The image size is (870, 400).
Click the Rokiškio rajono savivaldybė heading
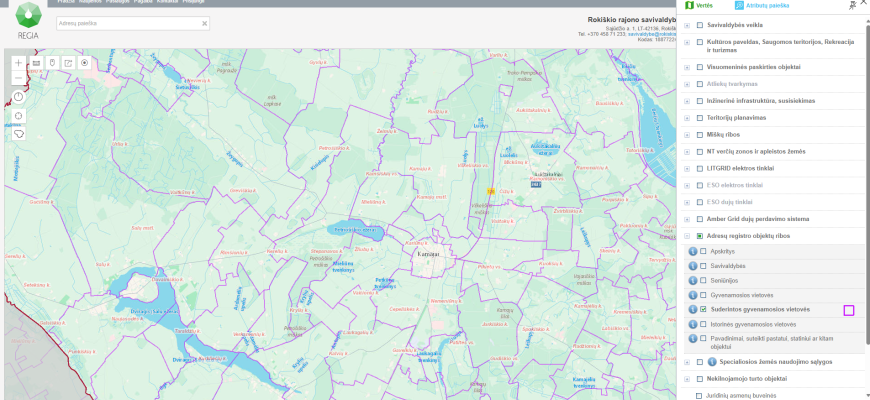coord(631,19)
